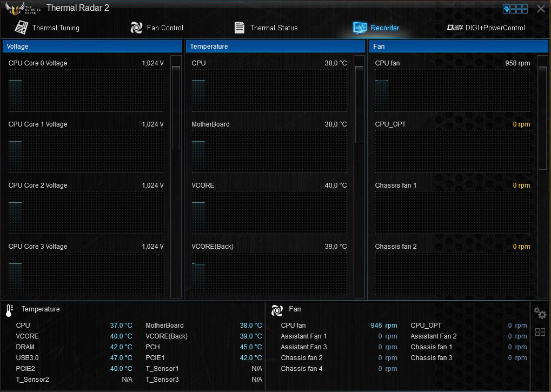
Task: Click the 45.0 °C PCH temperature value
Action: (x=251, y=347)
